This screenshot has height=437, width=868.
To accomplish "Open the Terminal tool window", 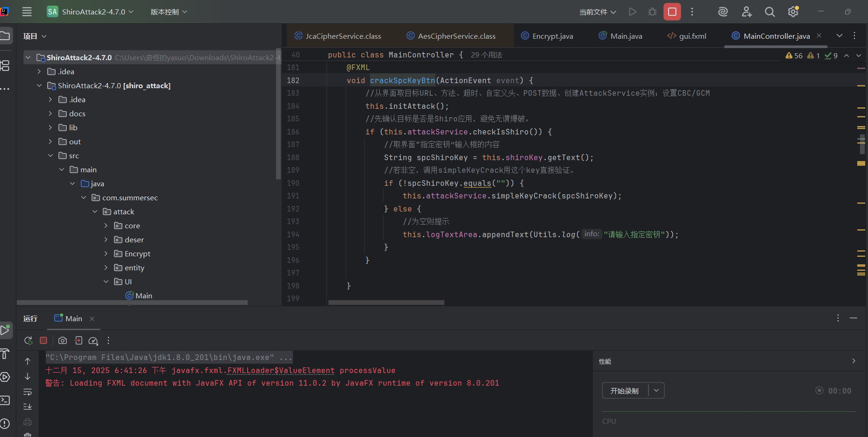I will pos(5,400).
